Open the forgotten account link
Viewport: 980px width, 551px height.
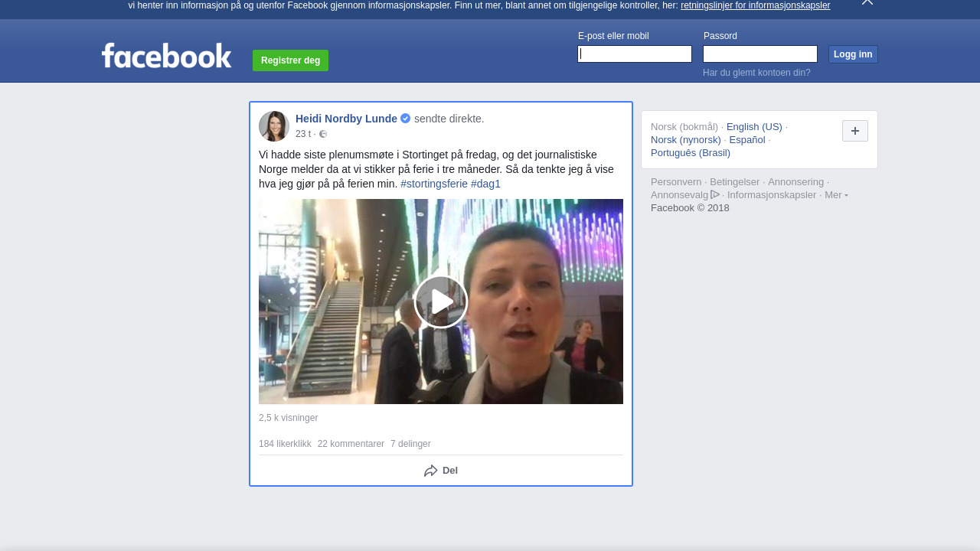pyautogui.click(x=756, y=73)
